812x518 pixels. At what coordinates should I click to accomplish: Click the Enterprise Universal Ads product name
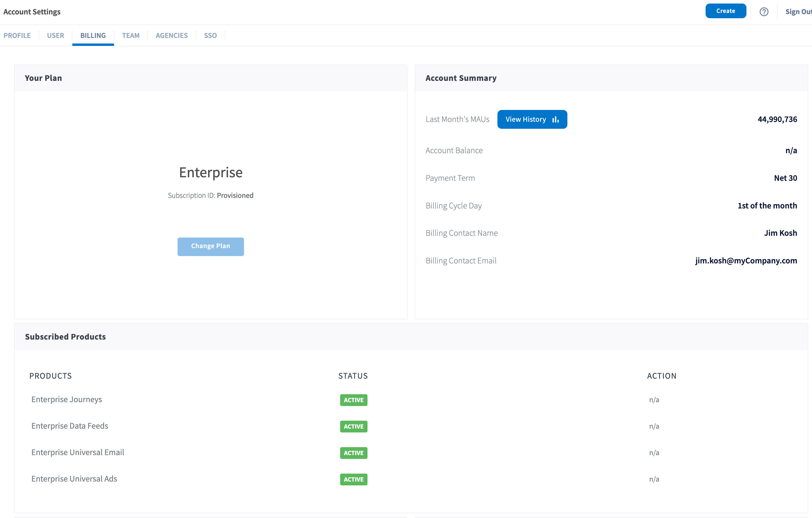[74, 479]
